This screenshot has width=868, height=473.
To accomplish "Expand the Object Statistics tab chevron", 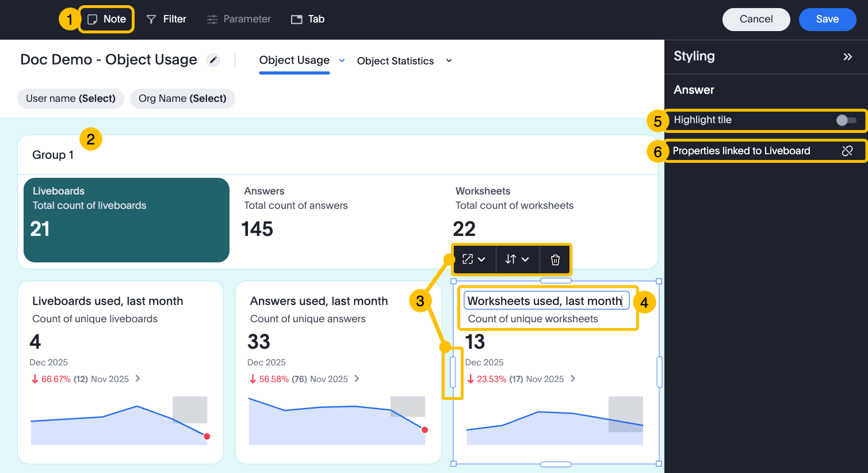I will 449,61.
